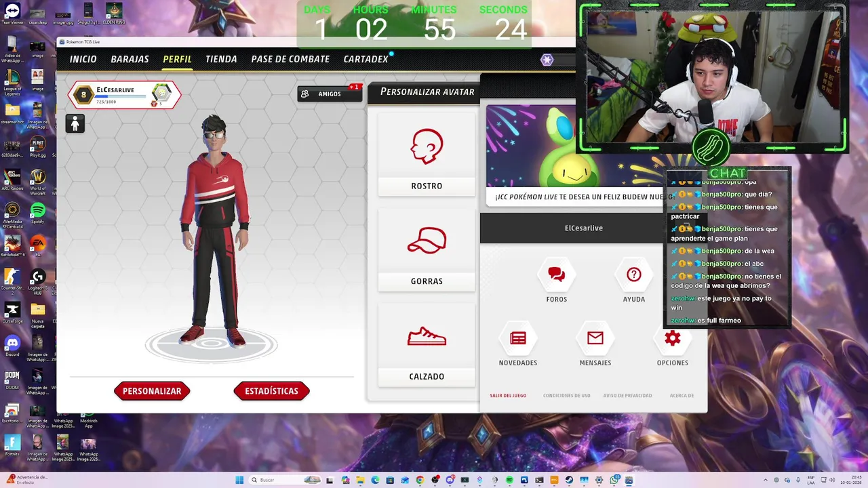Open League of Legends desktop shortcut
The width and height of the screenshot is (868, 488).
[x=12, y=80]
